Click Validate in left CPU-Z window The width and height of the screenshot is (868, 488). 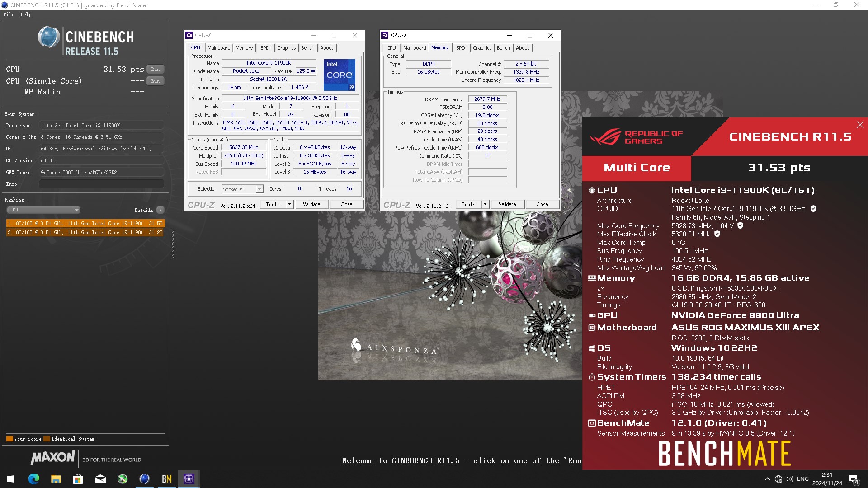[x=311, y=204]
